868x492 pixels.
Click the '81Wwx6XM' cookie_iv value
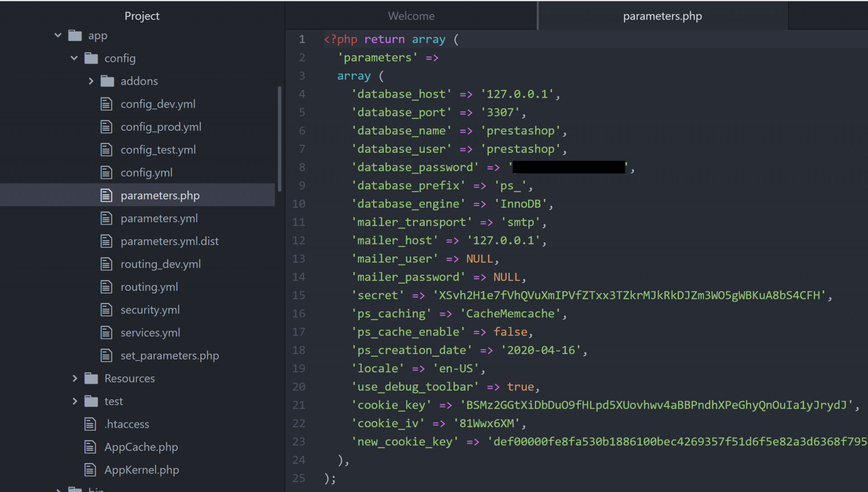(486, 423)
